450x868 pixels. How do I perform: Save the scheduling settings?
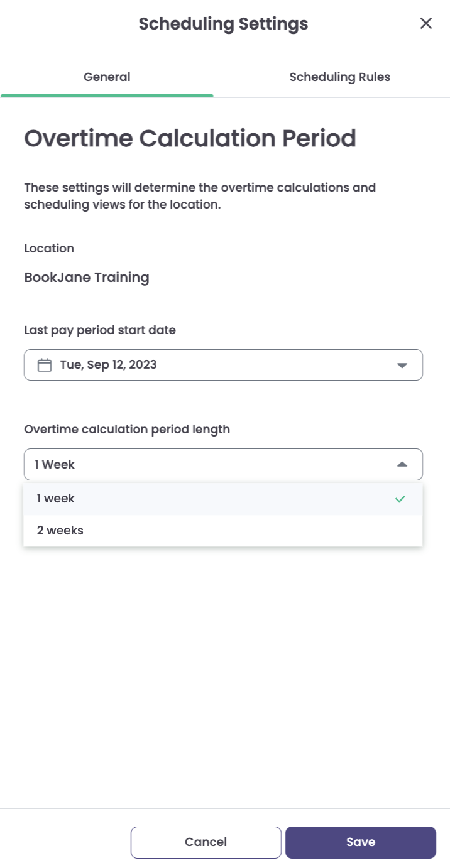[x=360, y=842]
